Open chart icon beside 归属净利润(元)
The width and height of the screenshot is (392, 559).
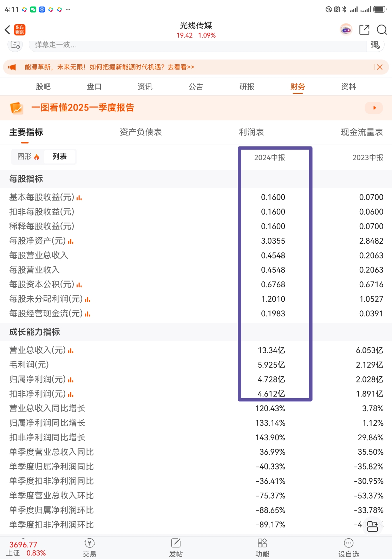(x=71, y=380)
